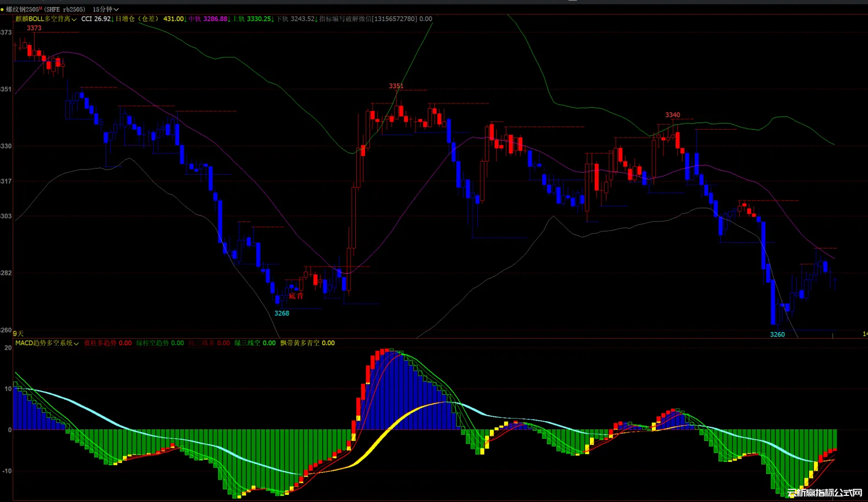The image size is (868, 502).
Task: Click the 3351 peak price label
Action: pos(396,86)
